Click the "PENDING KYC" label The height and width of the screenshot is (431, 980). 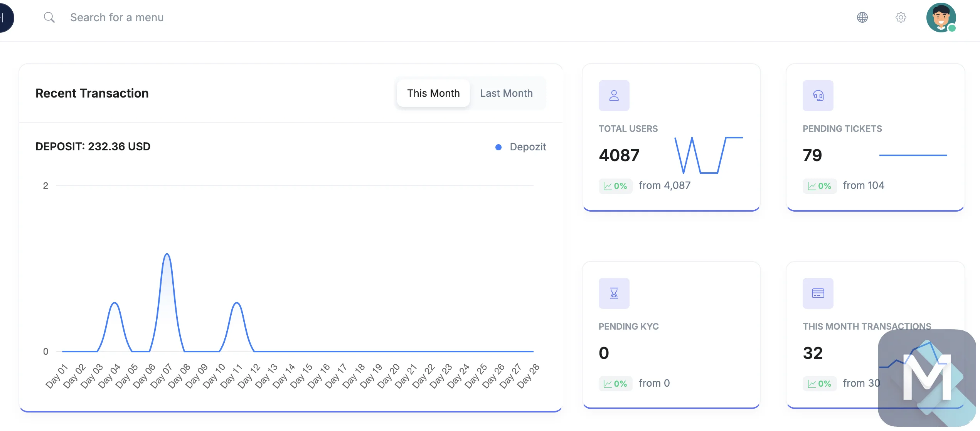628,327
